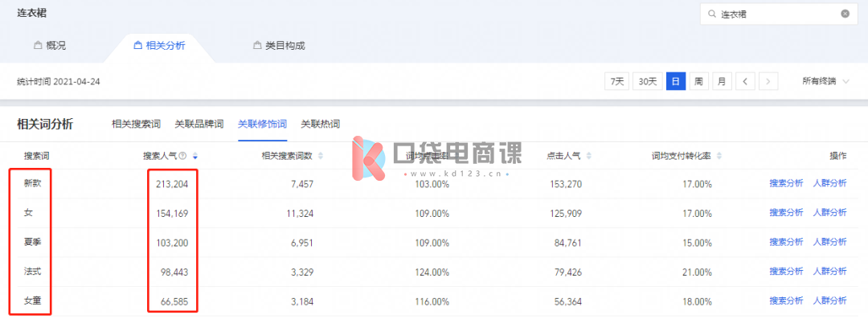Click the 新款 search term
This screenshot has width=868, height=319.
pos(32,183)
